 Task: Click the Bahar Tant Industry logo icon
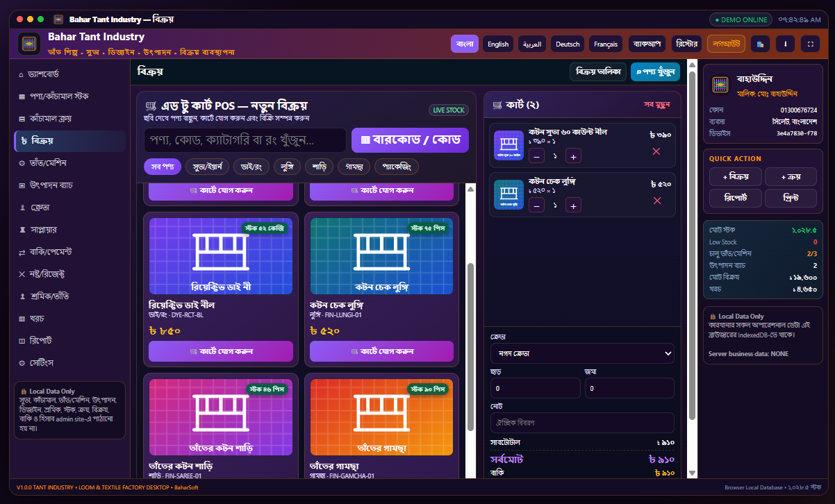click(29, 44)
